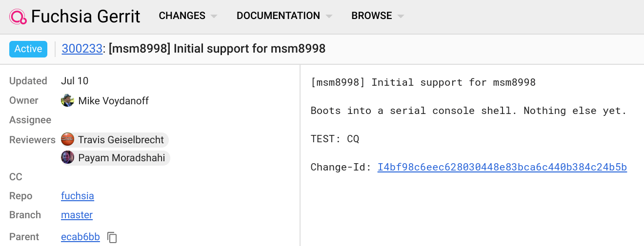Select the Travis Geiselbrecht reviewer chip

121,140
